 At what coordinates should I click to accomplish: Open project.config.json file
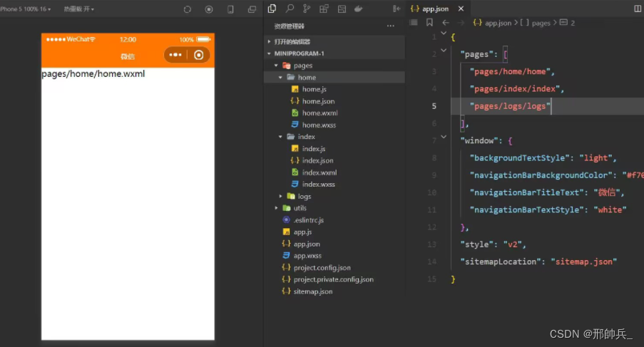[x=322, y=267]
